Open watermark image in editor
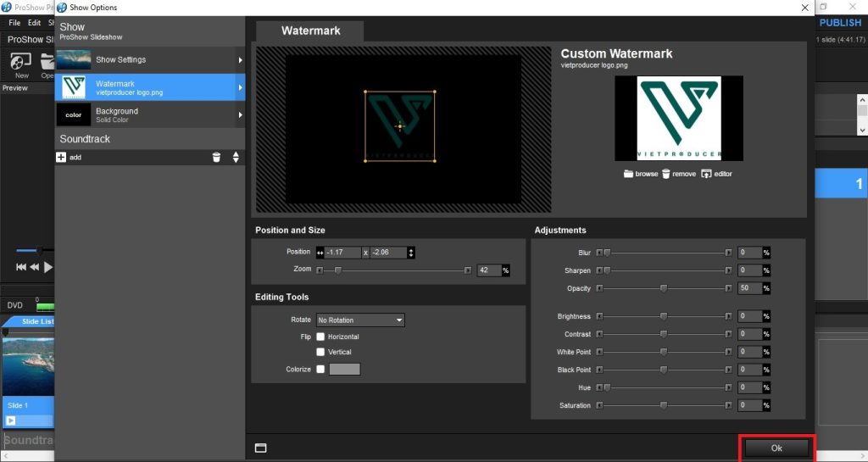Screen dimensions: 868x462 coord(717,174)
